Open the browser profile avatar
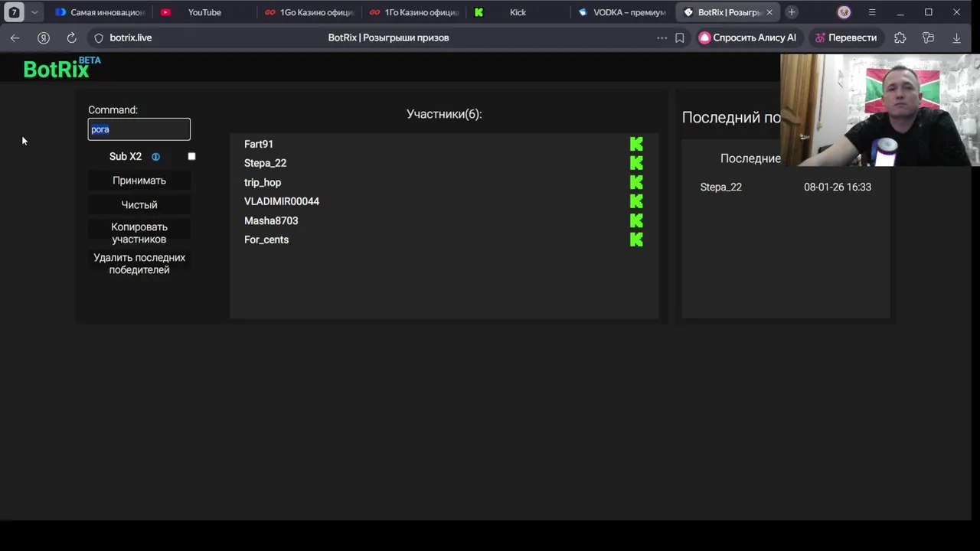The image size is (980, 551). 844,12
